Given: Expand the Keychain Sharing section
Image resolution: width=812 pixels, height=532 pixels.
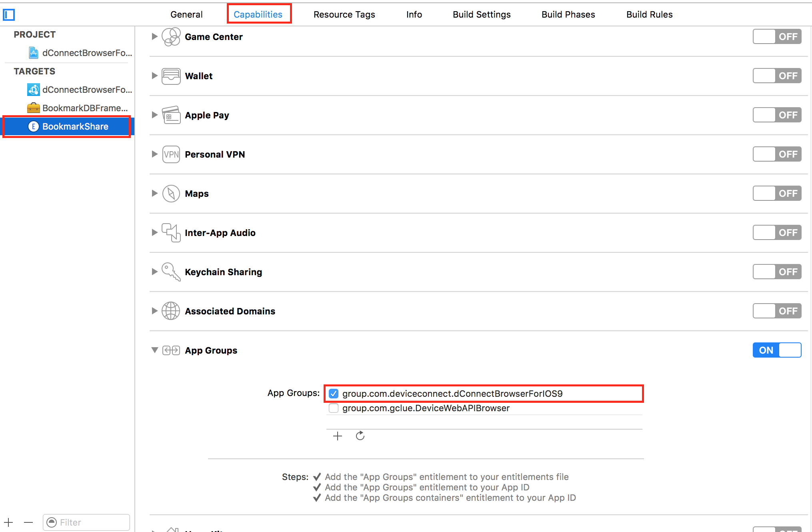Looking at the screenshot, I should [155, 272].
